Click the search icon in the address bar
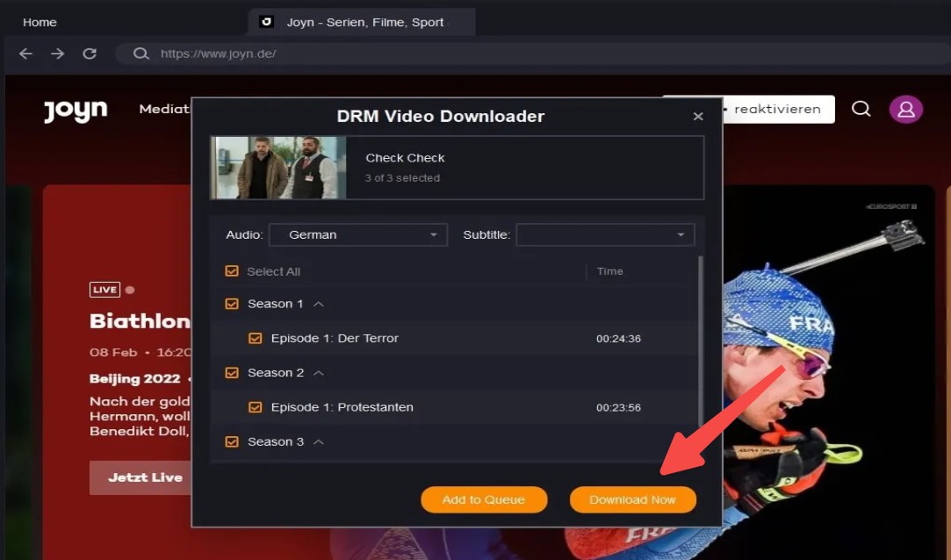 (140, 54)
